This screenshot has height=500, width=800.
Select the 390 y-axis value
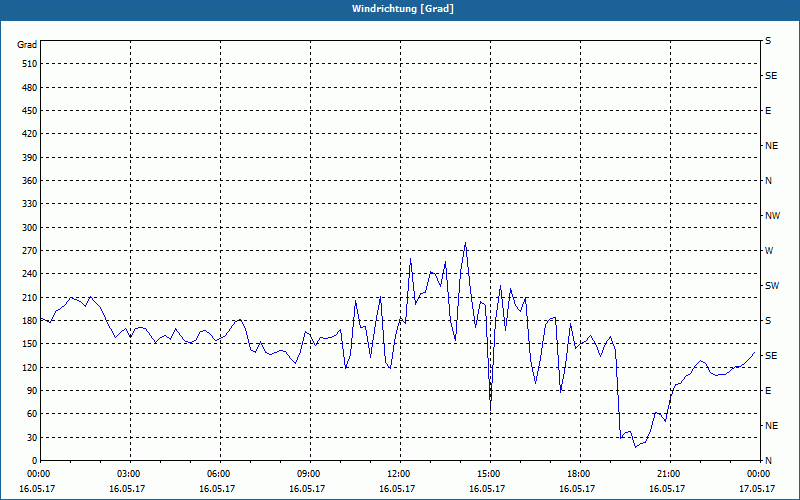pyautogui.click(x=29, y=158)
